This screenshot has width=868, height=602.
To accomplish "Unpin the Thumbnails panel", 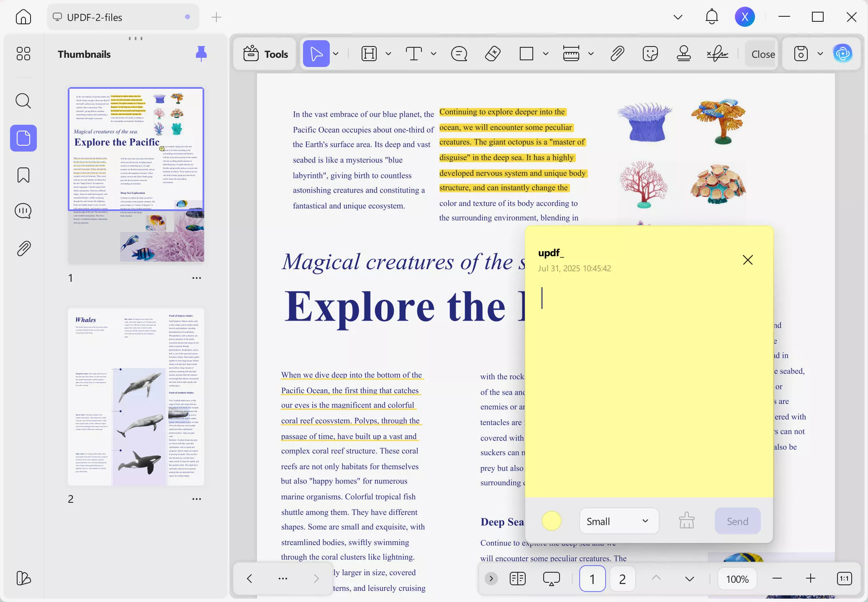I will click(x=201, y=54).
